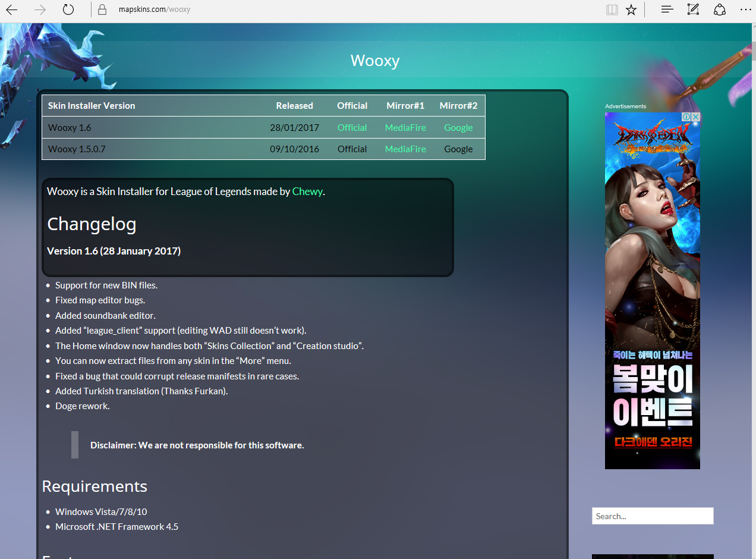756x559 pixels.
Task: Click 'Support for new BIN files' item
Action: tap(106, 285)
